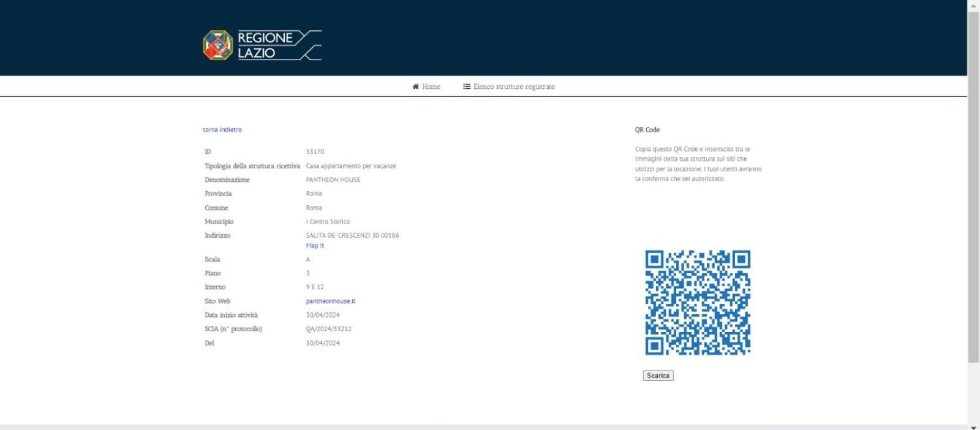980x430 pixels.
Task: Click the blue QR code image
Action: coord(698,303)
